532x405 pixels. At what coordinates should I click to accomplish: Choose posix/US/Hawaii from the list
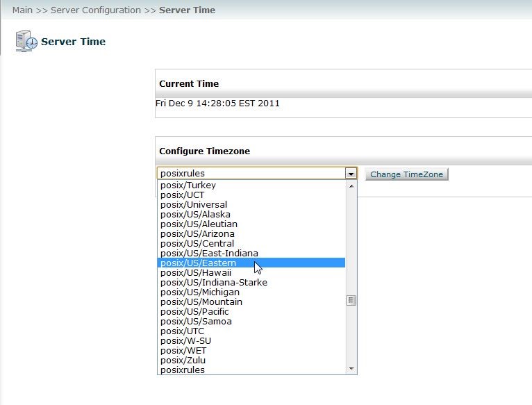(x=251, y=272)
